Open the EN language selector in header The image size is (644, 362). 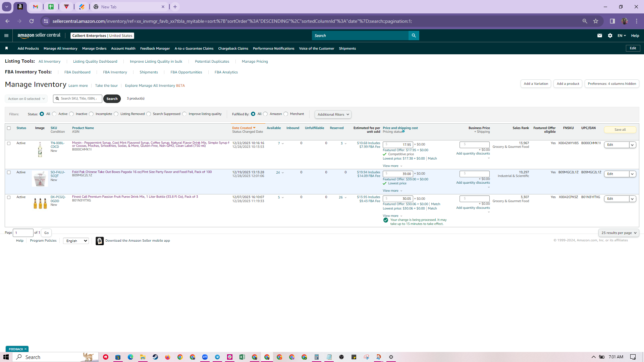point(622,36)
